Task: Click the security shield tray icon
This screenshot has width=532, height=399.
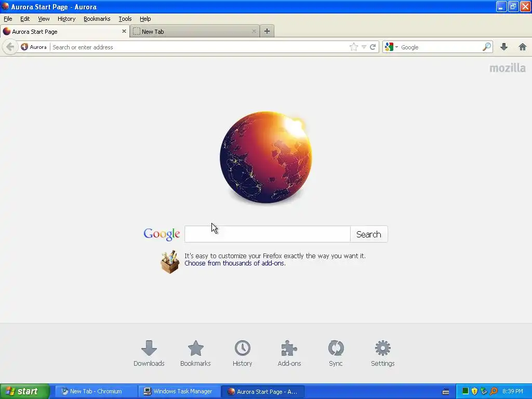Action: [x=474, y=391]
